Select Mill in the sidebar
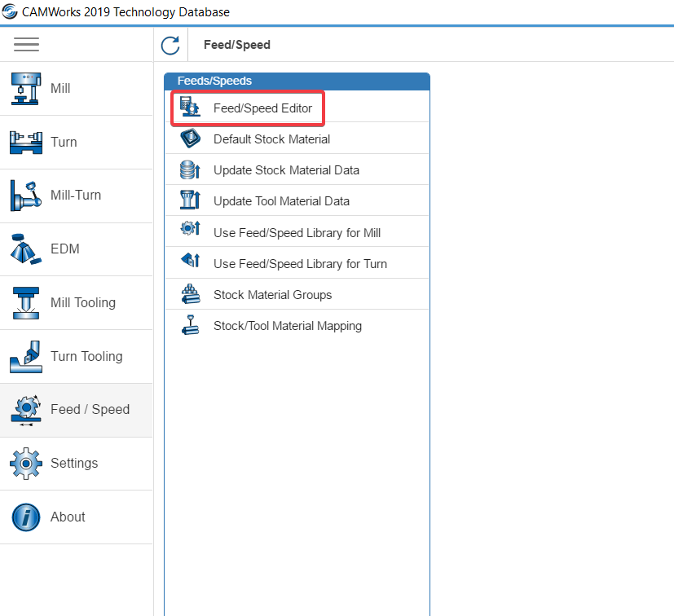Screen dimensions: 674x616 77,89
